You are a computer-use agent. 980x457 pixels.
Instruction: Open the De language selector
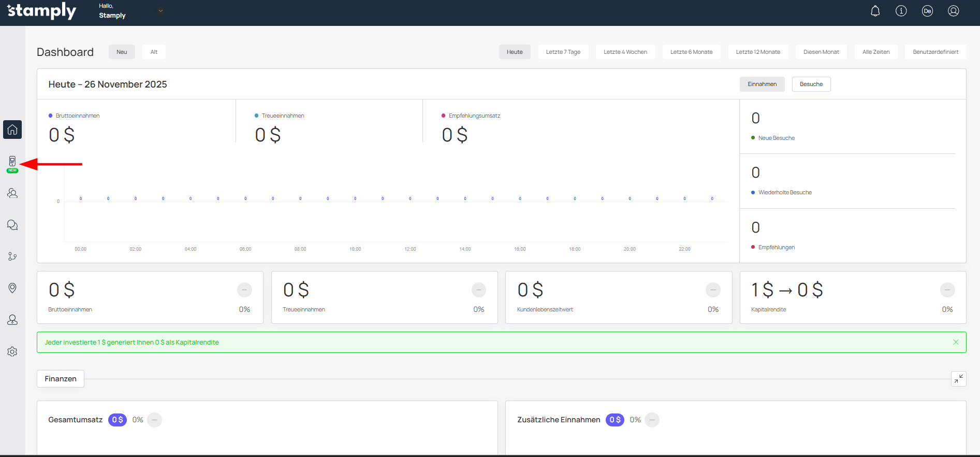(x=927, y=11)
